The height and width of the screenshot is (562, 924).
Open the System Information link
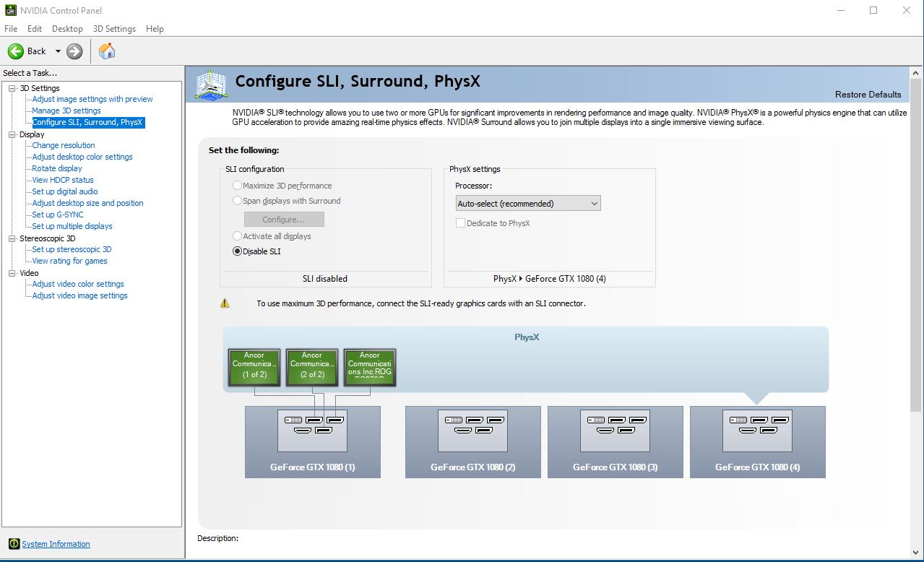click(56, 544)
